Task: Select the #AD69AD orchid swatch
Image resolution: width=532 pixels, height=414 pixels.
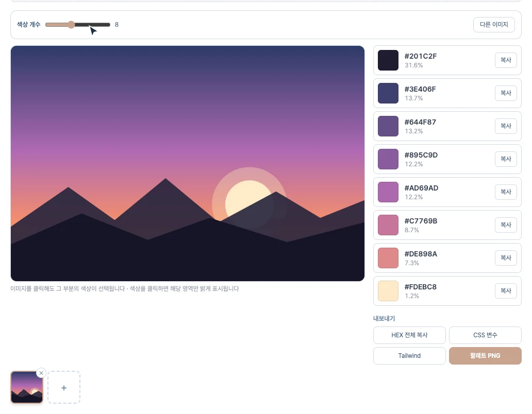Action: point(388,192)
